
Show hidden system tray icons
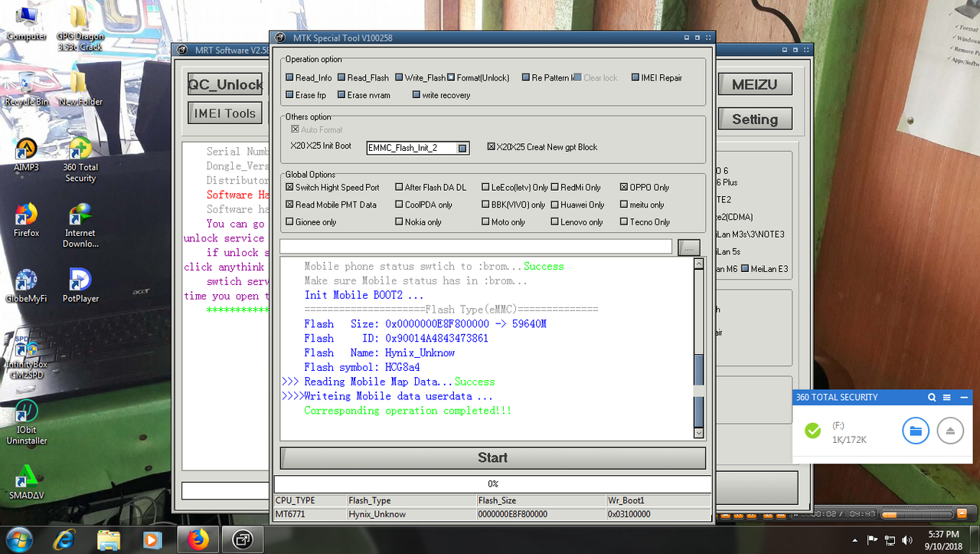point(854,539)
